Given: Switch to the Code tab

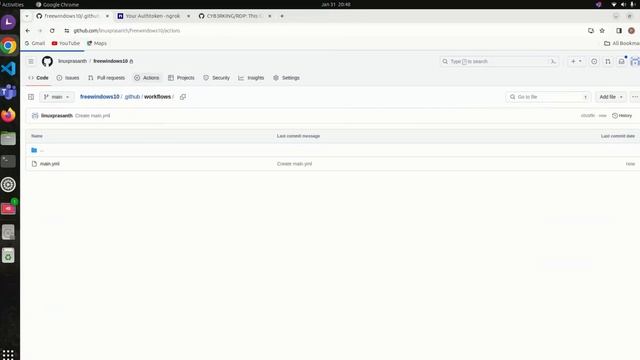Looking at the screenshot, I should click(x=38, y=78).
